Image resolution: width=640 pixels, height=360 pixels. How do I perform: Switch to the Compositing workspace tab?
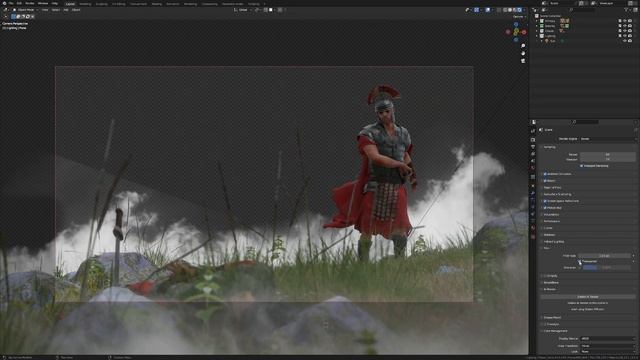[x=209, y=4]
